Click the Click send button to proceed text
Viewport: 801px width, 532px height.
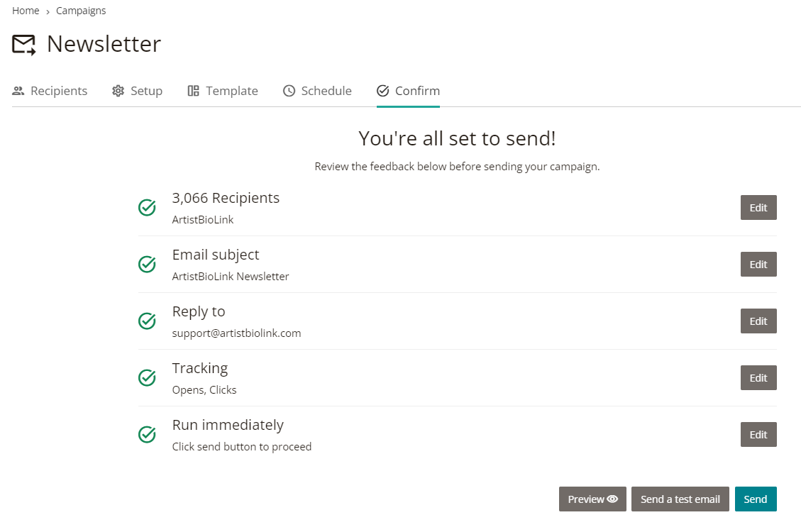242,446
